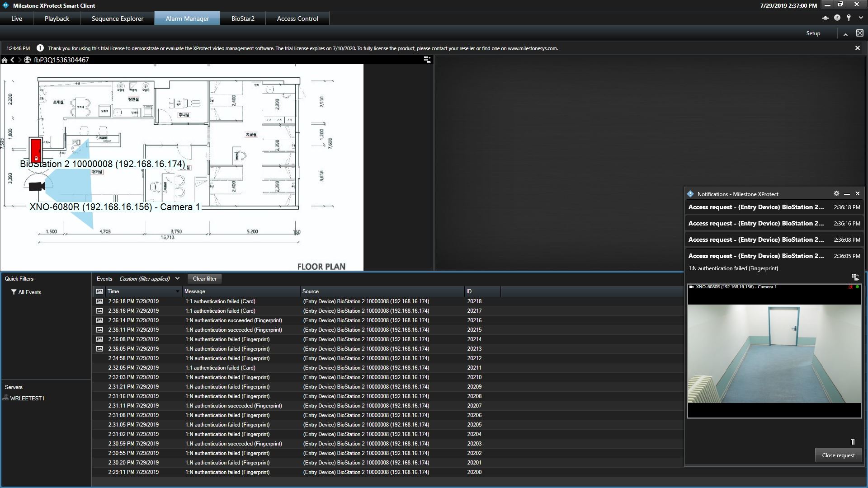Toggle full screen view mode

click(859, 33)
